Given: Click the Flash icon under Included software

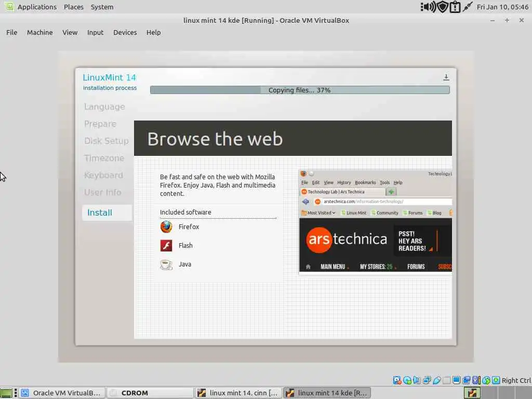Looking at the screenshot, I should tap(166, 245).
